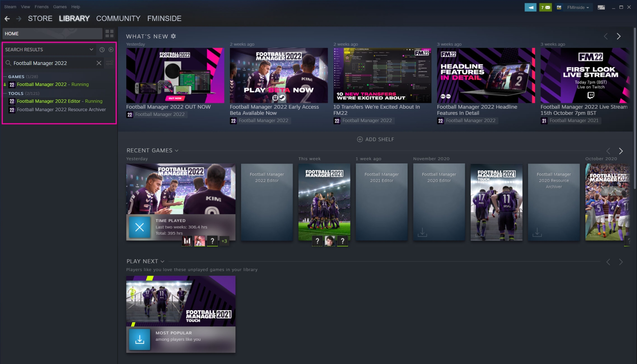Clear the Football Manager 2022 search input
Image resolution: width=637 pixels, height=364 pixels.
point(98,63)
